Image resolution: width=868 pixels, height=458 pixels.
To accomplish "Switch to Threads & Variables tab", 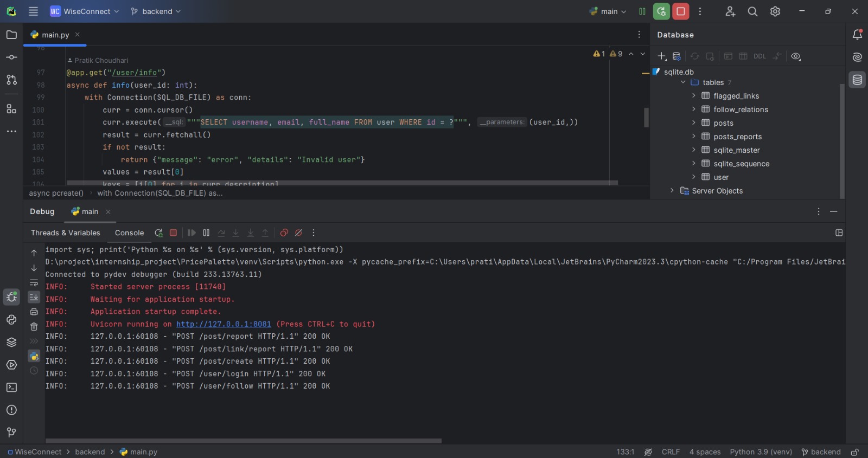I will [x=66, y=233].
